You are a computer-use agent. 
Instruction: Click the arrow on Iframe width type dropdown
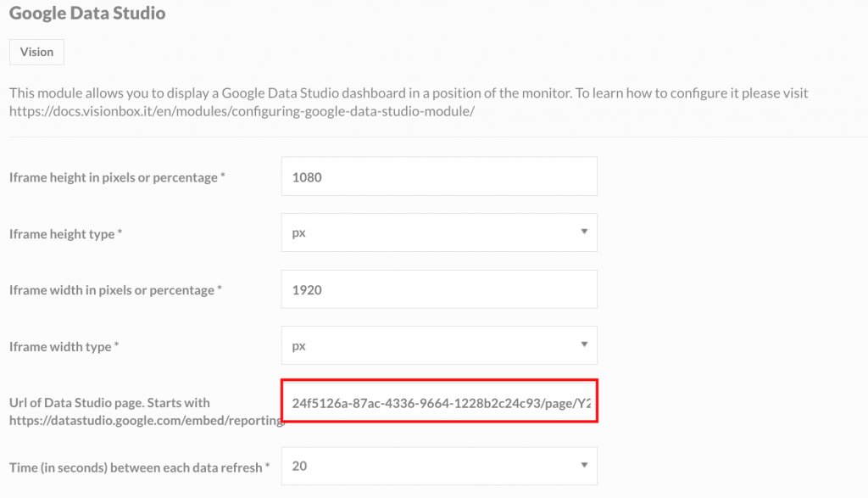584,344
